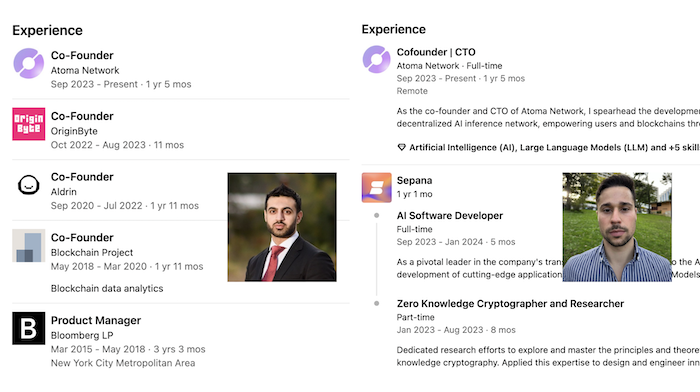Open profile photo of man in suit
700x392 pixels.
282,227
